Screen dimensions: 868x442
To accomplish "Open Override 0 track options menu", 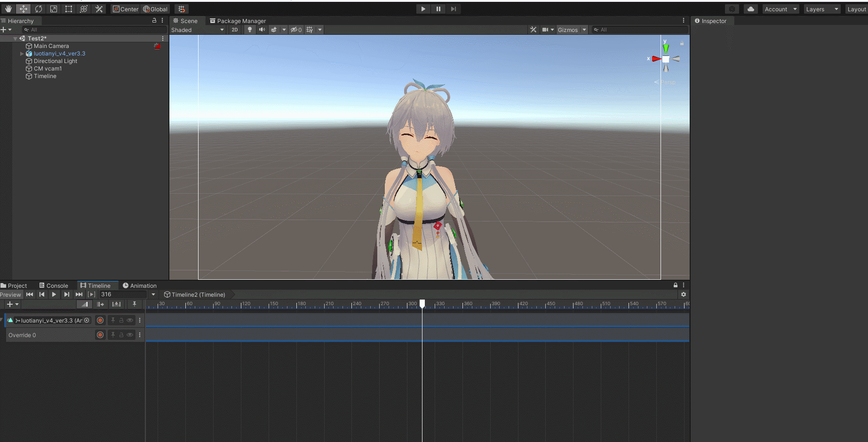I will 140,335.
